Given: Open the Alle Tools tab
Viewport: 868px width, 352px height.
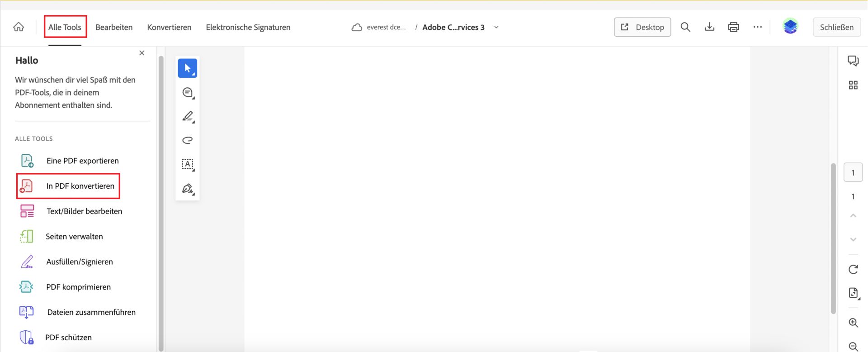Looking at the screenshot, I should click(x=65, y=27).
